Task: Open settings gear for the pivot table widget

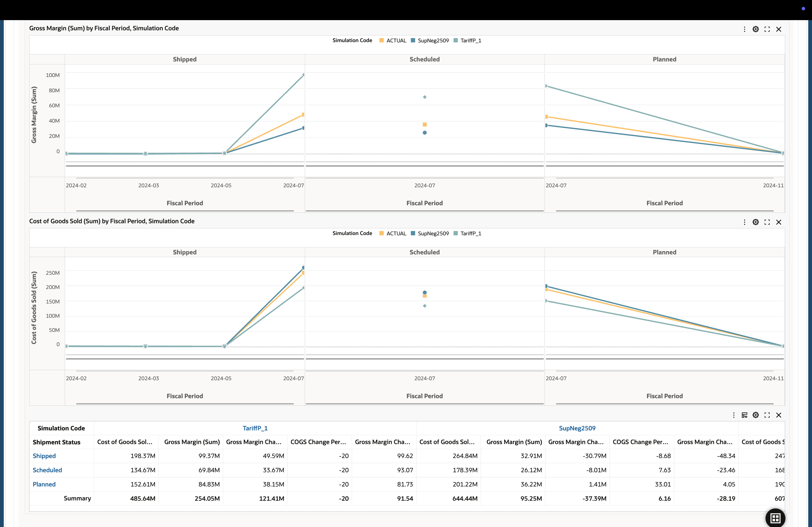Action: click(x=755, y=415)
